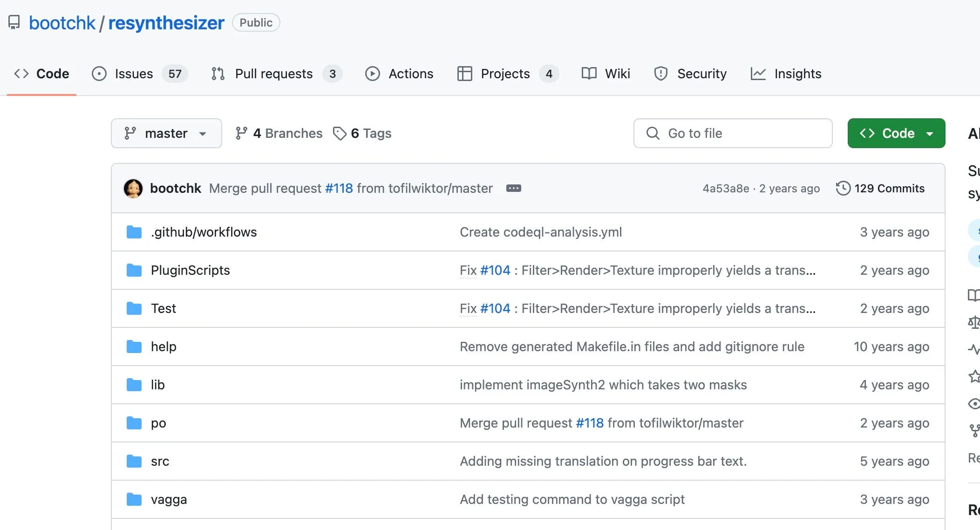Screen dimensions: 980x530
Task: Open issue #104 link in Test row
Action: [x=495, y=308]
